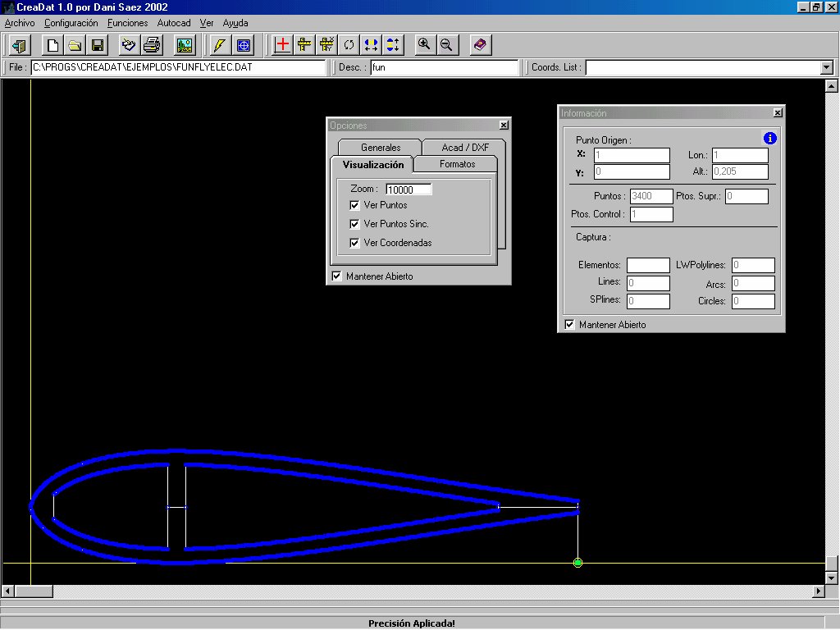The height and width of the screenshot is (630, 840).
Task: Open the Ver menu
Action: click(207, 23)
